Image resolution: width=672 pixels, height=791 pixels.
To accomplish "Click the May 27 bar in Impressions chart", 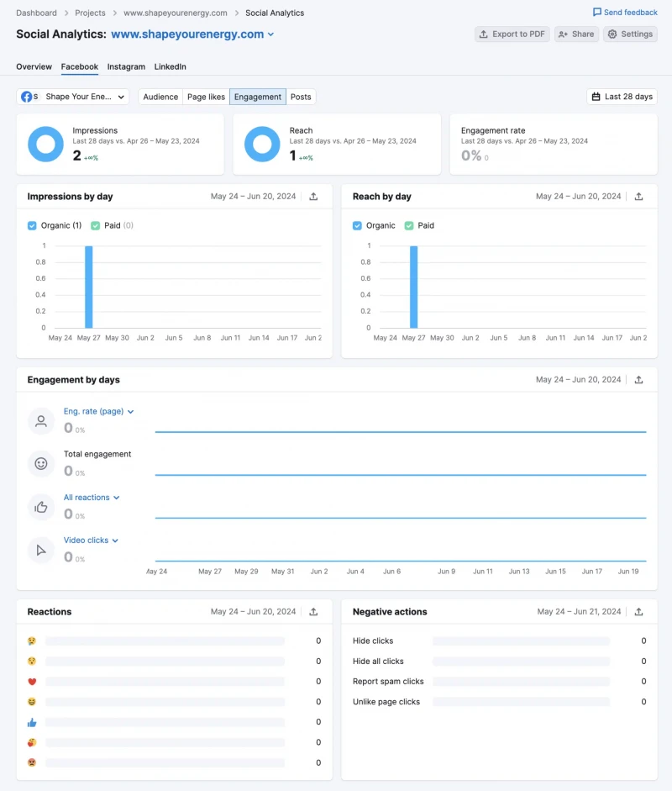I will [89, 287].
